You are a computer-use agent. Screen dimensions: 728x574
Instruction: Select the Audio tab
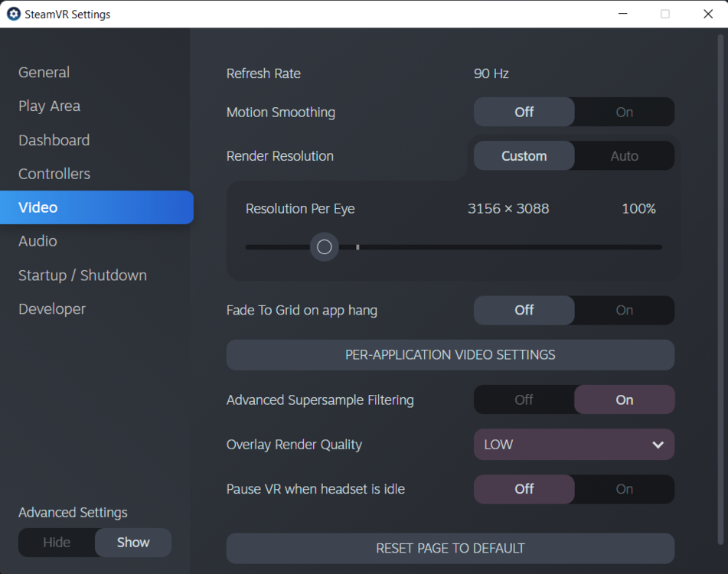[x=38, y=241]
